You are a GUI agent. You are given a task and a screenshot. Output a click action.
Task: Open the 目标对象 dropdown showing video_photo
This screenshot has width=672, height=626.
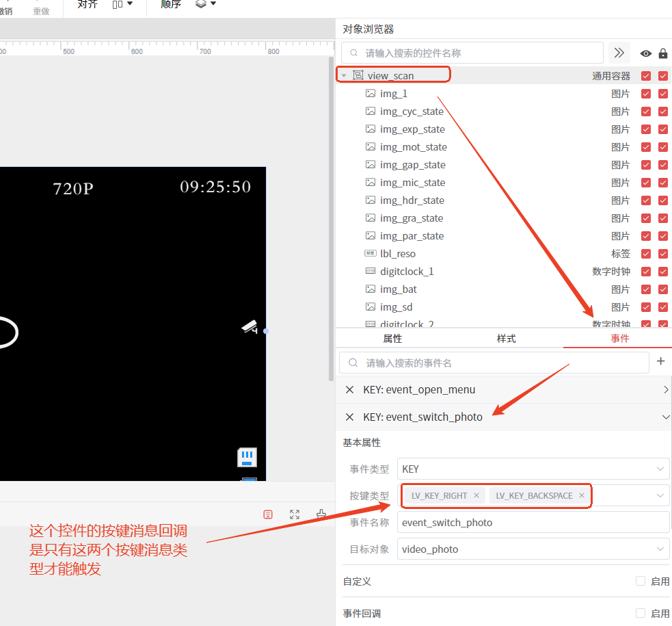[x=533, y=549]
